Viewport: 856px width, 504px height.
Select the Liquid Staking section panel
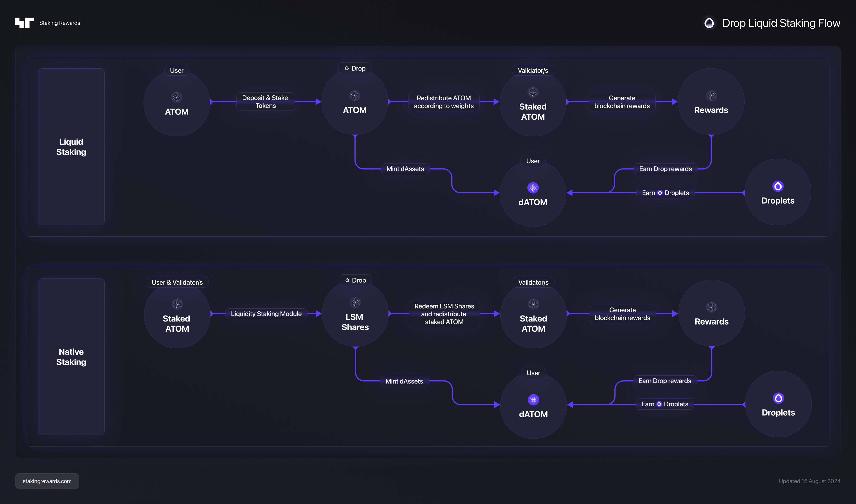click(x=71, y=147)
